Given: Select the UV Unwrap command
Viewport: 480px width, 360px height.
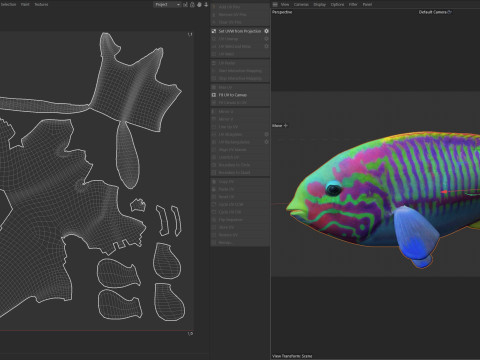Looking at the screenshot, I should click(x=240, y=39).
